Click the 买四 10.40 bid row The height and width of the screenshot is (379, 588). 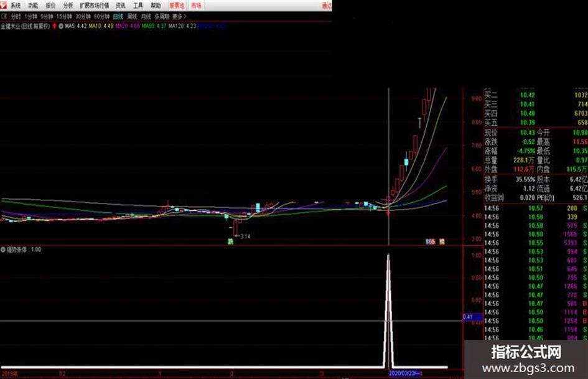point(536,113)
